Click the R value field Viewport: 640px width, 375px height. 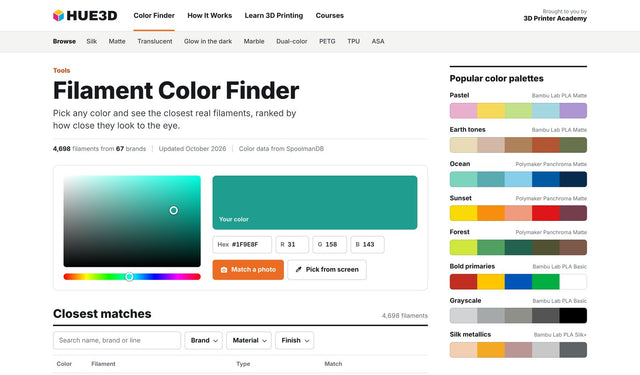[x=292, y=244]
